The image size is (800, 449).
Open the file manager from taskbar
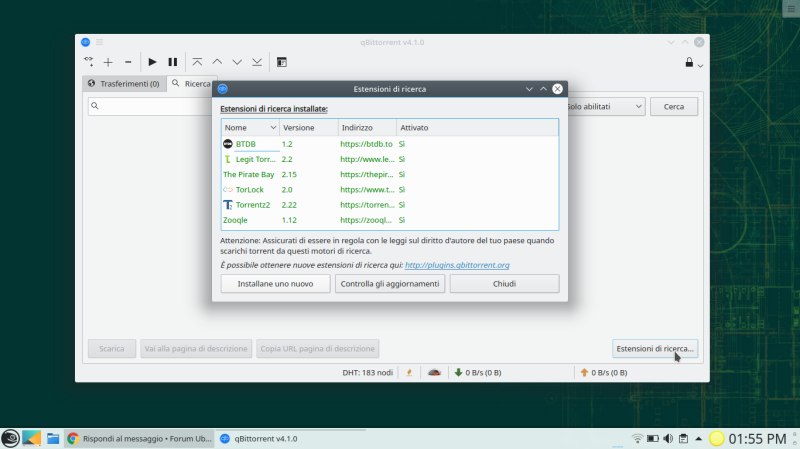53,438
